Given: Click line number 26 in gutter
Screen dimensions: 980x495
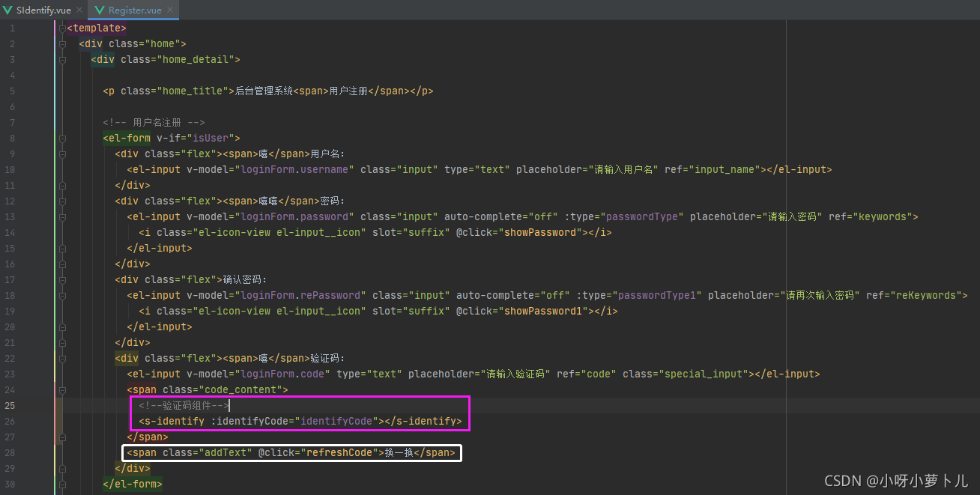Looking at the screenshot, I should pyautogui.click(x=10, y=422).
